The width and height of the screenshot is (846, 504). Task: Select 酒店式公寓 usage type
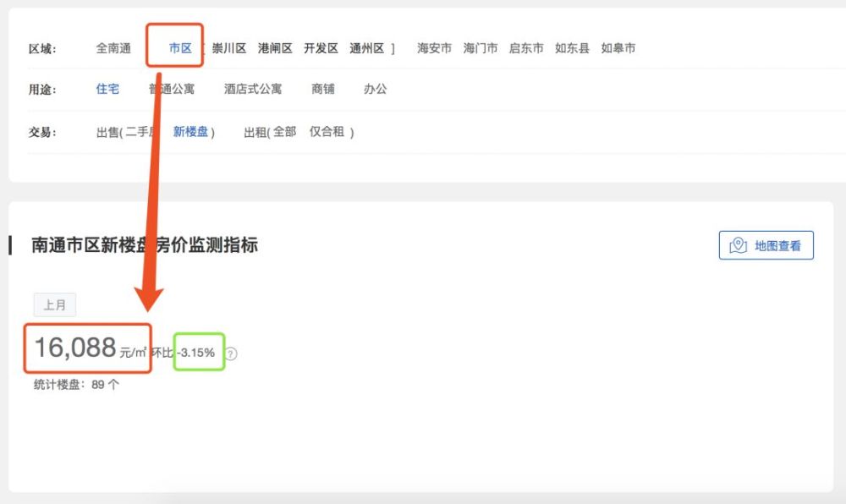click(253, 89)
